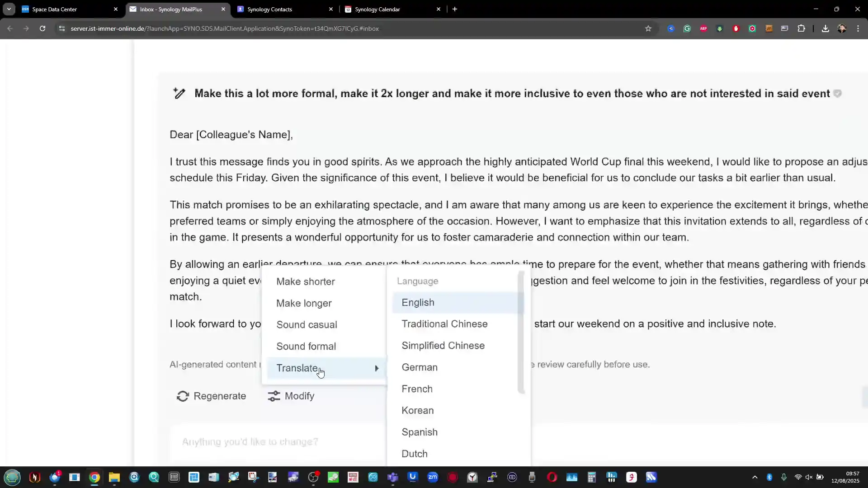Choose Make shorter
This screenshot has width=868, height=488.
(324, 282)
